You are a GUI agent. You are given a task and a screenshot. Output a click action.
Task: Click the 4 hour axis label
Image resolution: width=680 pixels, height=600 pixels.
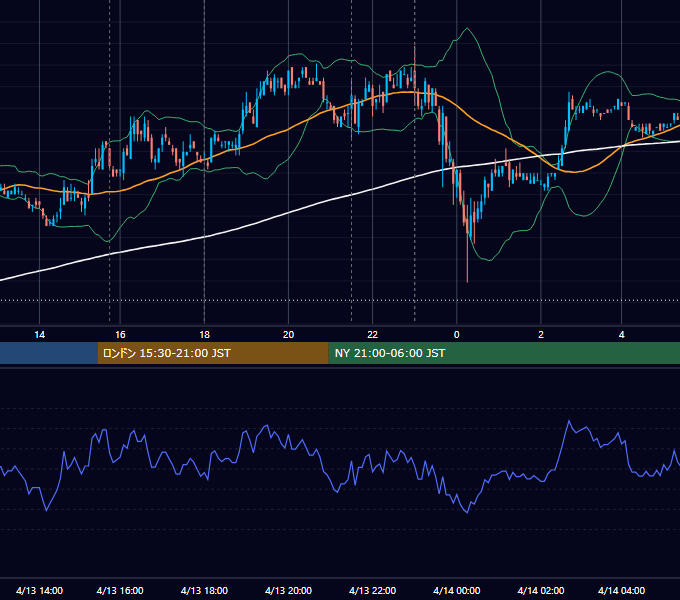(x=621, y=335)
